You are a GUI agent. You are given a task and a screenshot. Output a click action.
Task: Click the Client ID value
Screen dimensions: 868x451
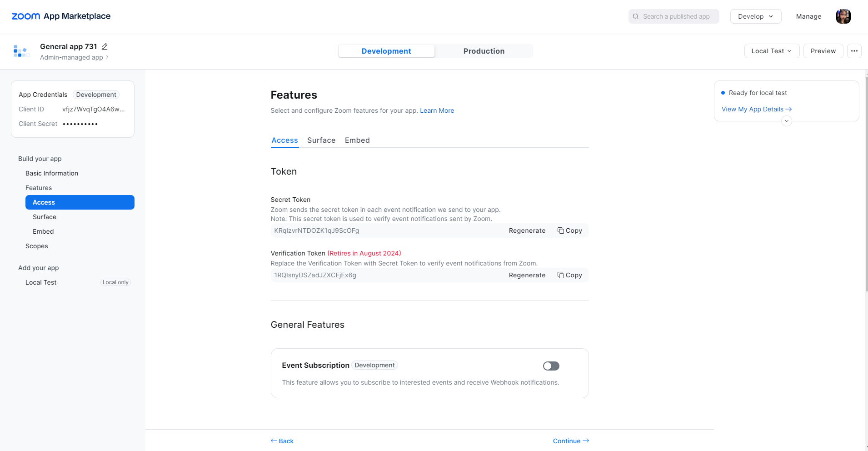click(x=94, y=109)
